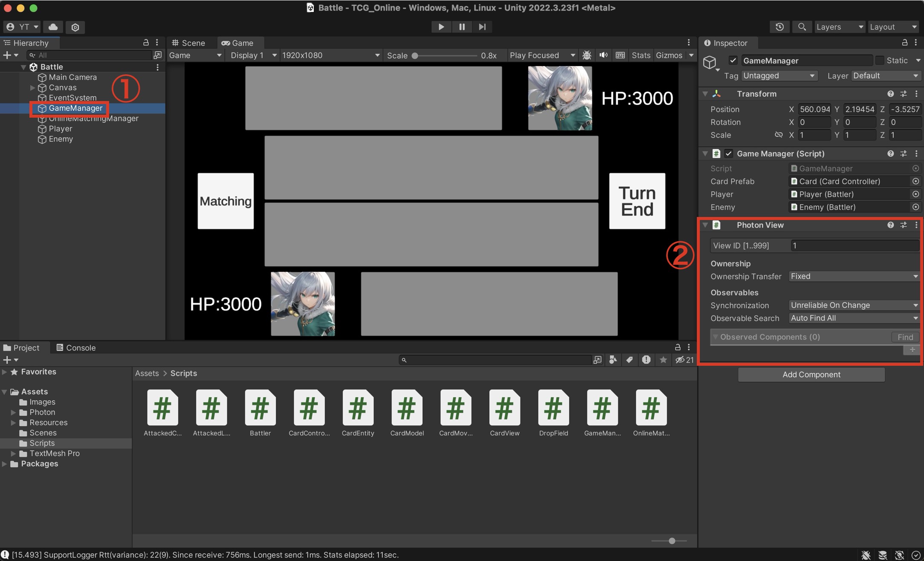This screenshot has height=561, width=924.
Task: Open Unity Cloud services icon
Action: (53, 27)
